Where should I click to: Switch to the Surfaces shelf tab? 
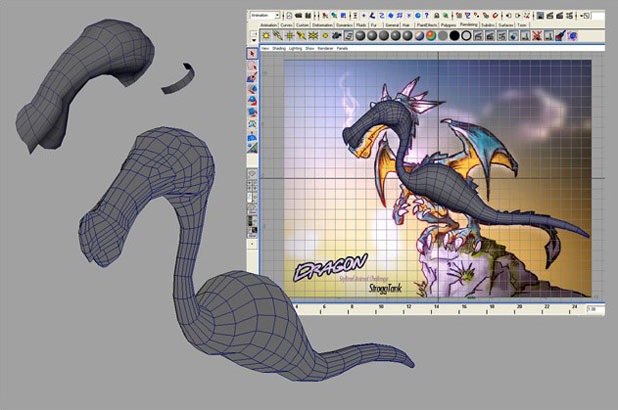tap(506, 25)
